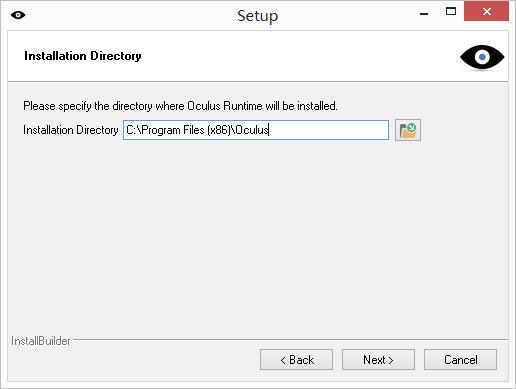The height and width of the screenshot is (389, 516).
Task: Click the large Oculus eye logo
Action: tap(482, 57)
